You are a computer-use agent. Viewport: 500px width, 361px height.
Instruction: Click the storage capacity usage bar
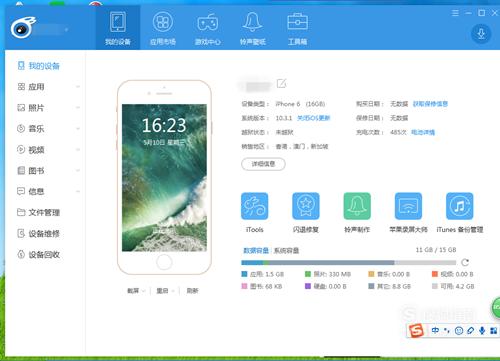(349, 263)
